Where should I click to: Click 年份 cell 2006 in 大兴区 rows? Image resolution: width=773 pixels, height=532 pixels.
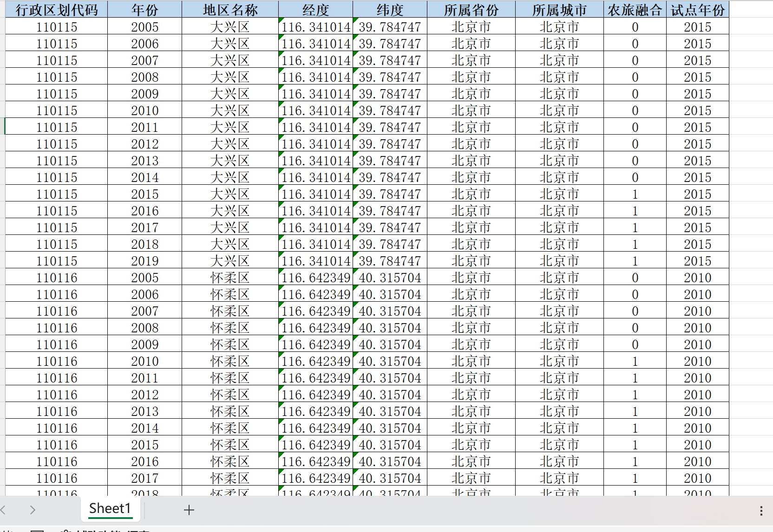click(145, 44)
